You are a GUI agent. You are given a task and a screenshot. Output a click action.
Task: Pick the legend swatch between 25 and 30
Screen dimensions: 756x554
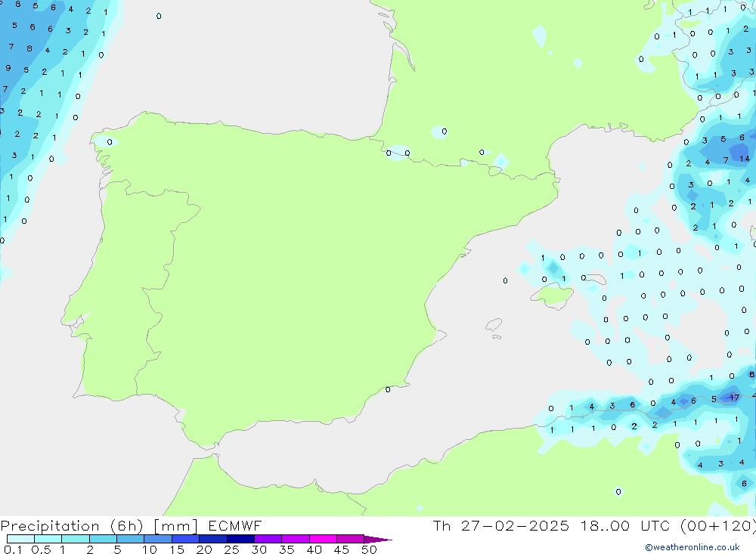click(240, 539)
